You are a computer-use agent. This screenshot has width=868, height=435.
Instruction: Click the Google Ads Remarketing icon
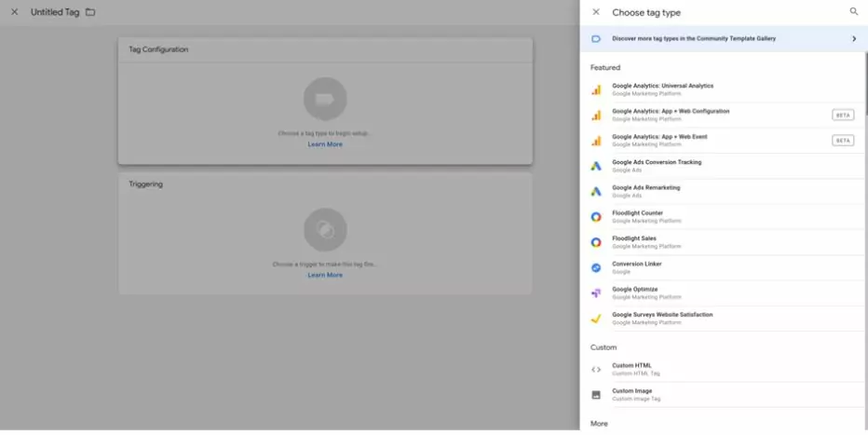coord(596,192)
